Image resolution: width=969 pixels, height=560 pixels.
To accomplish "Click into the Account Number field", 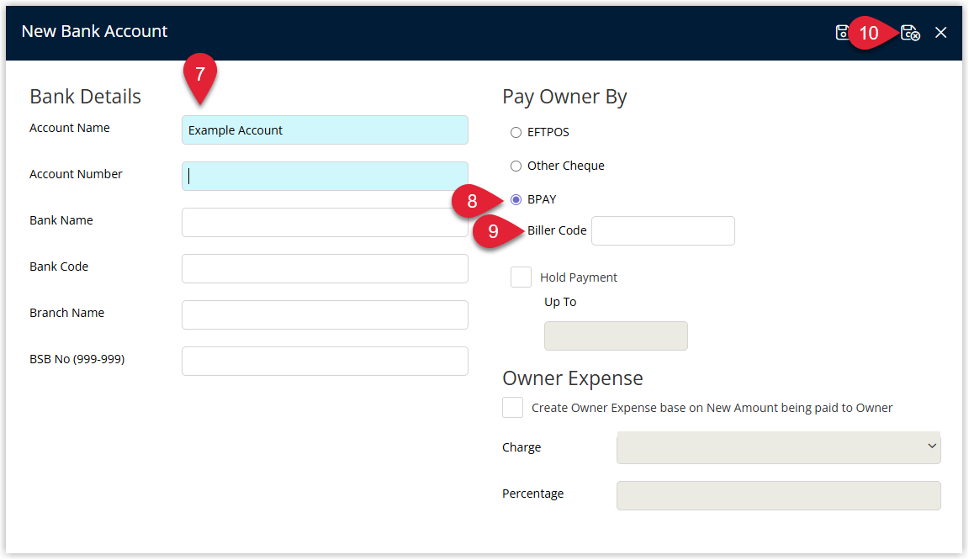I will pyautogui.click(x=325, y=177).
